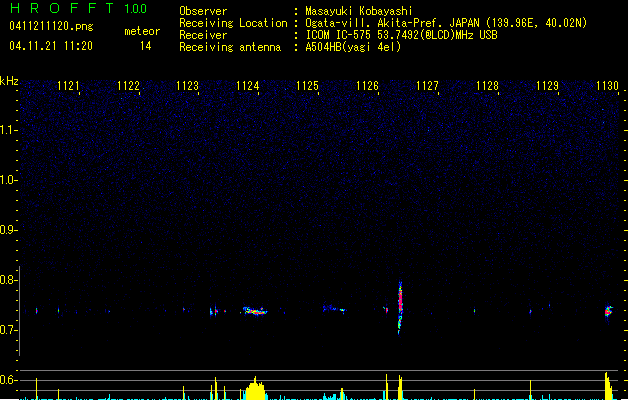Click the 1130 time axis marker
Screen dimensions: 629x400
click(x=607, y=86)
